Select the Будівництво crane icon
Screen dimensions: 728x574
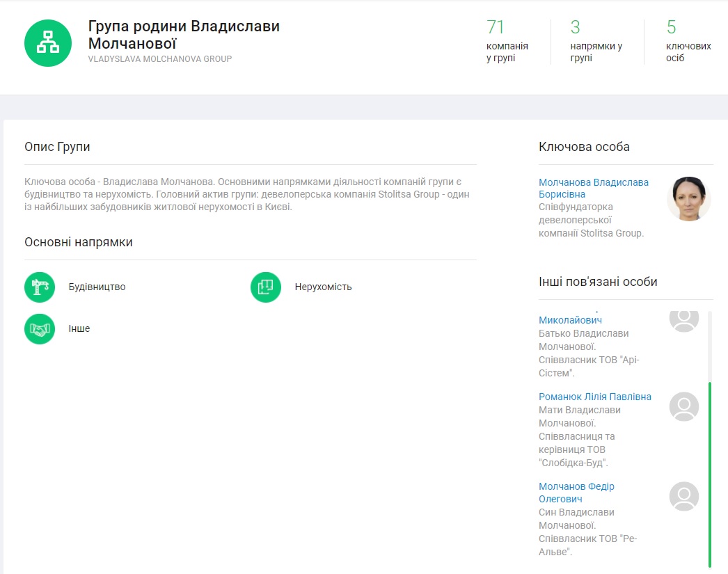pyautogui.click(x=40, y=287)
